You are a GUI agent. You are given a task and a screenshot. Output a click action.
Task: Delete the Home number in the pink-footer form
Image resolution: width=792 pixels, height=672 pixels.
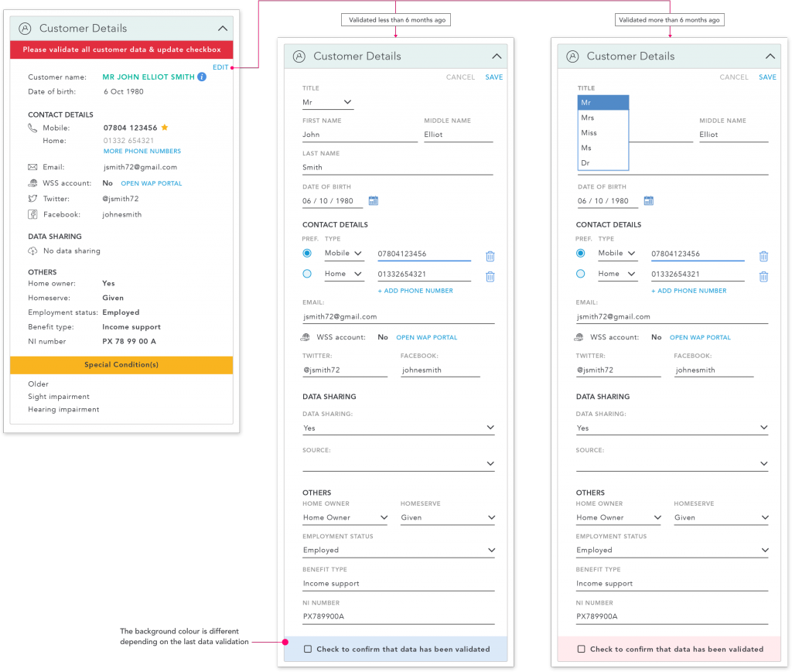pyautogui.click(x=763, y=276)
